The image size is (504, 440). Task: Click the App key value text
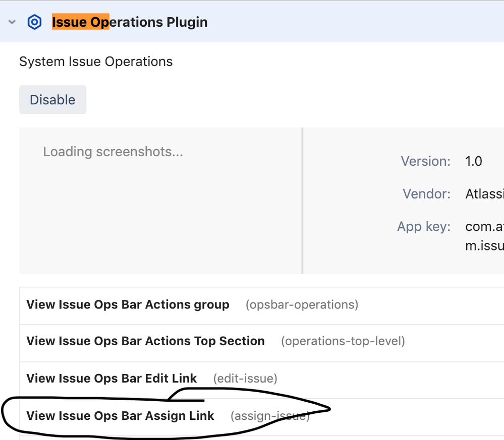(484, 236)
